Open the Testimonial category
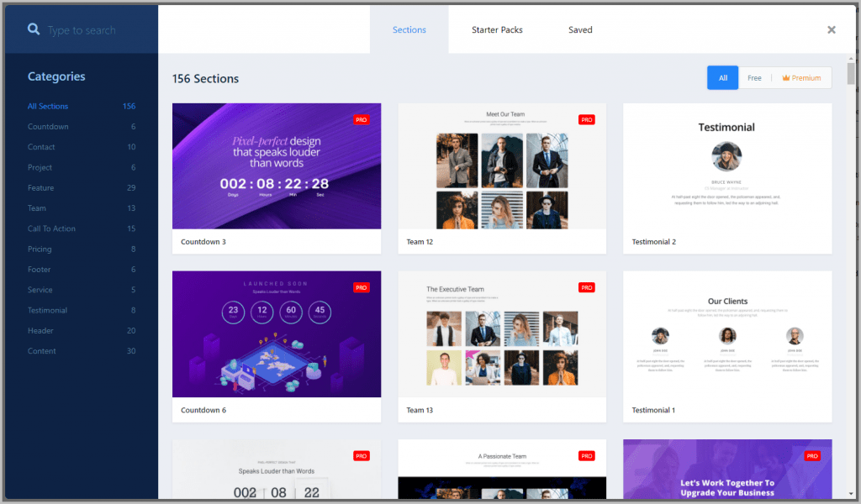Image resolution: width=861 pixels, height=504 pixels. (82, 310)
